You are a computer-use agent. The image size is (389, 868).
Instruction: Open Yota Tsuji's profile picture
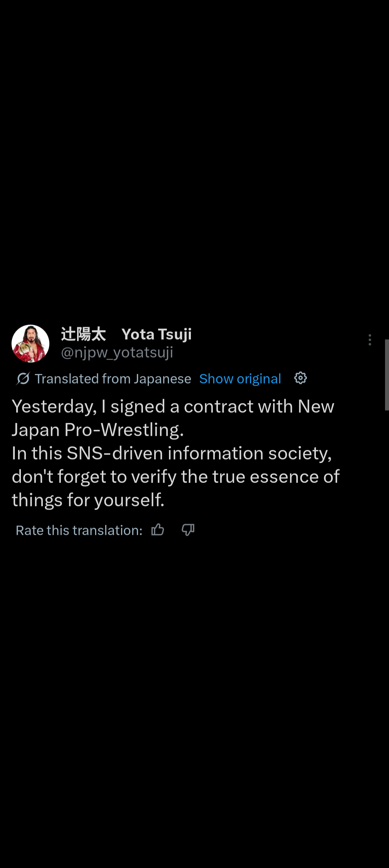(x=31, y=343)
